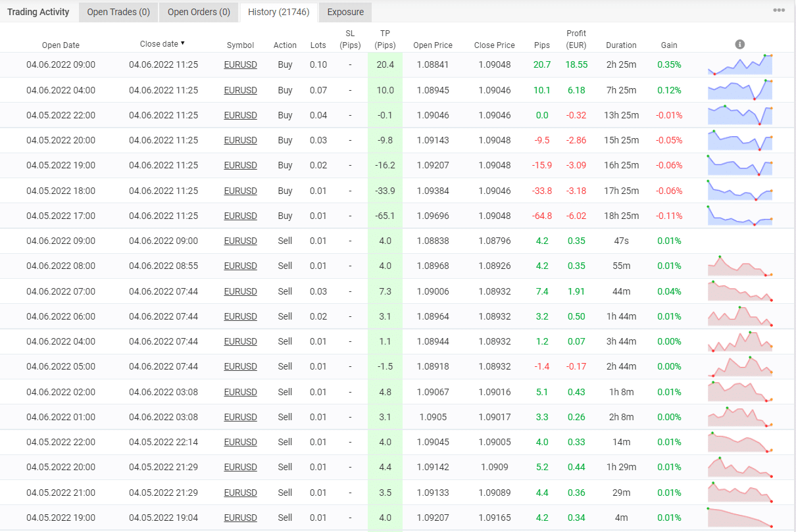Viewport: 796px width, 532px height.
Task: Open the EURUSD symbol link in the first row
Action: pos(240,64)
